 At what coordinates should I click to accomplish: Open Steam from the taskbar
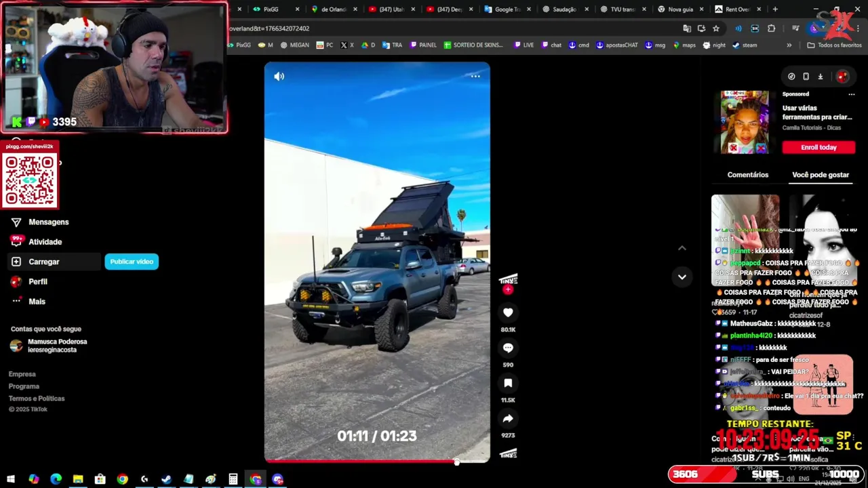[x=166, y=479]
